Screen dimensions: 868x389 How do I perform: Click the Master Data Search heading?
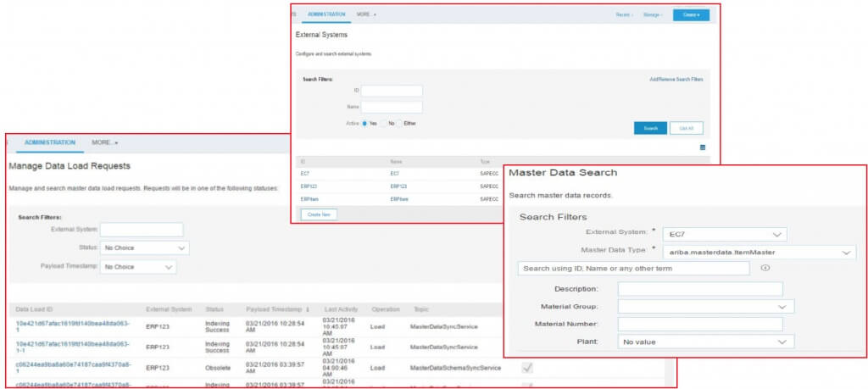(x=563, y=173)
